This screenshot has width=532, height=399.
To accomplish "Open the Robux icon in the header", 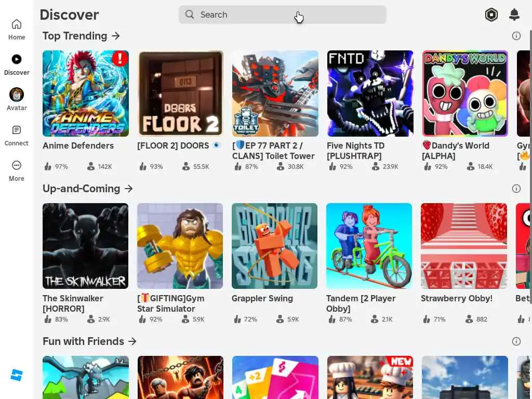I will coord(491,15).
